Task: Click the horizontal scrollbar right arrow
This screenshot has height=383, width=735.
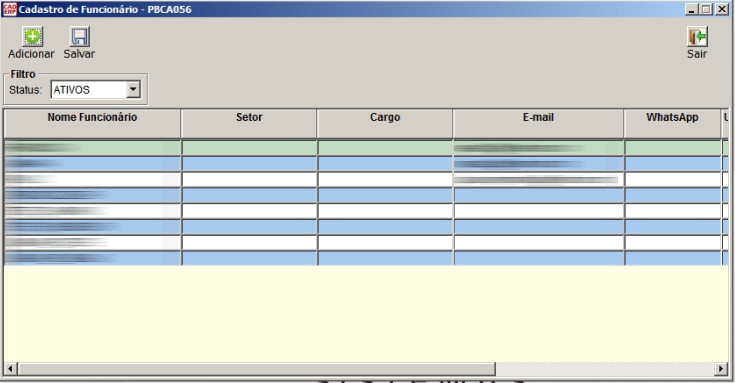Action: pyautogui.click(x=721, y=369)
